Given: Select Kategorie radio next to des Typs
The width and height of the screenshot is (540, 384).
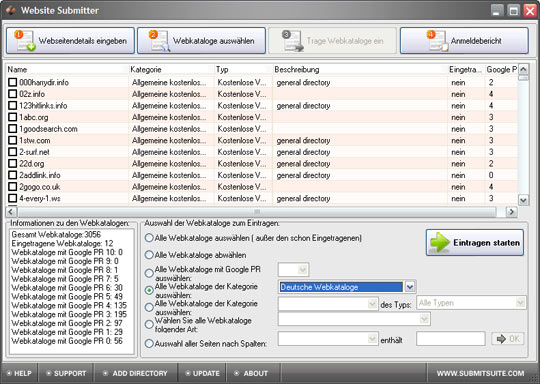Looking at the screenshot, I should [149, 307].
